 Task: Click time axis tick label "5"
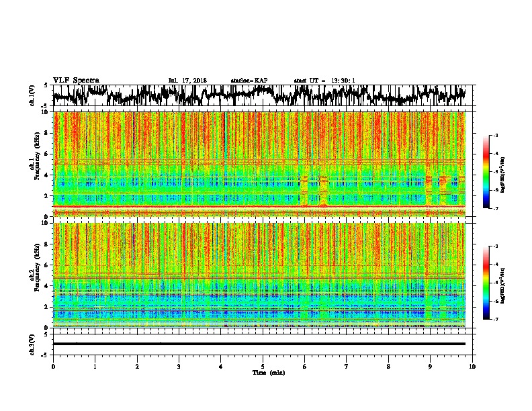pyautogui.click(x=263, y=367)
